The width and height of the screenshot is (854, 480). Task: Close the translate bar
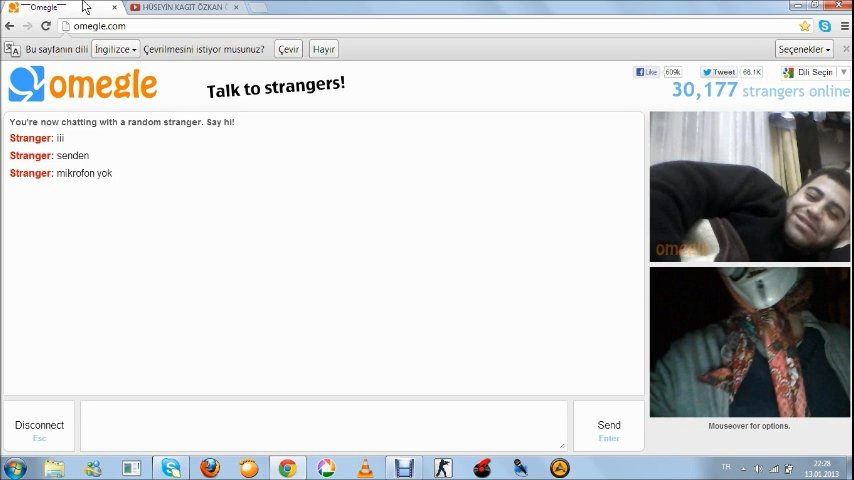coord(846,49)
